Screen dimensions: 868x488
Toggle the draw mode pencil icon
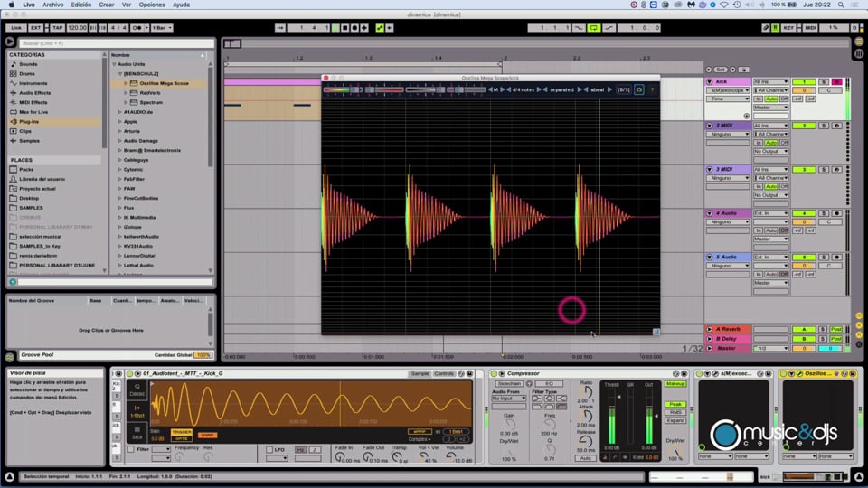pos(766,28)
